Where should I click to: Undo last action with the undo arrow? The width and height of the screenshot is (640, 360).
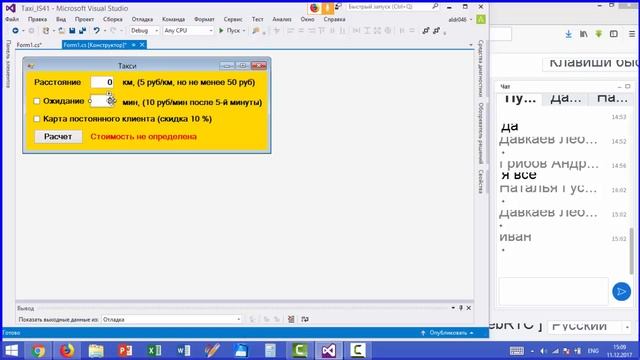(x=96, y=31)
